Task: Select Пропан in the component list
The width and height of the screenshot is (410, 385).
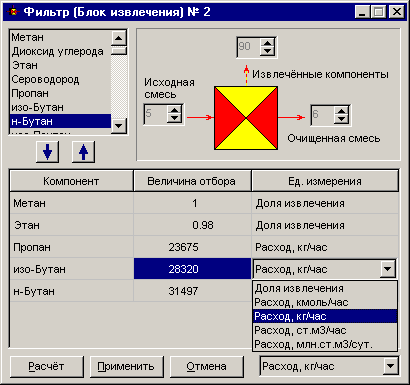Action: tap(60, 93)
